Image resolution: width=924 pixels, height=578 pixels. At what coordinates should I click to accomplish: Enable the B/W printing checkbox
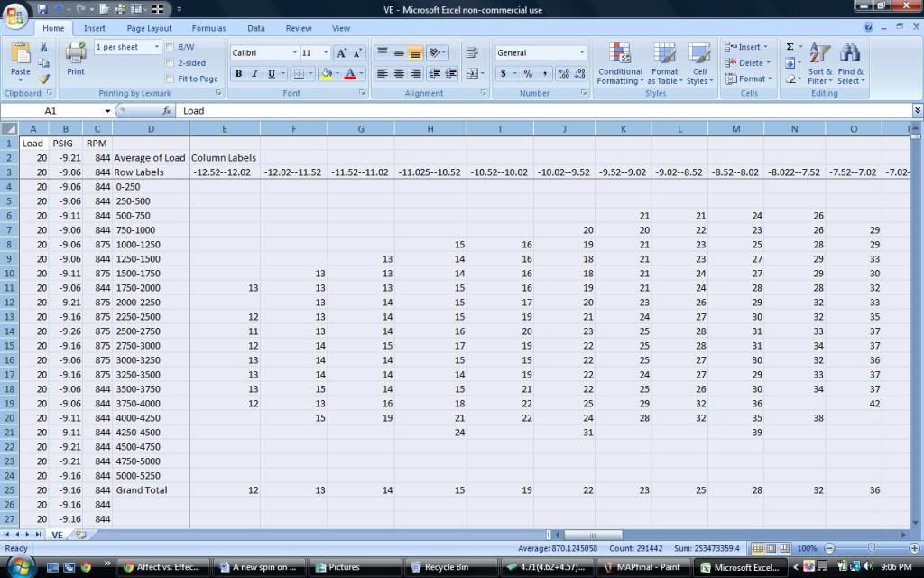170,47
